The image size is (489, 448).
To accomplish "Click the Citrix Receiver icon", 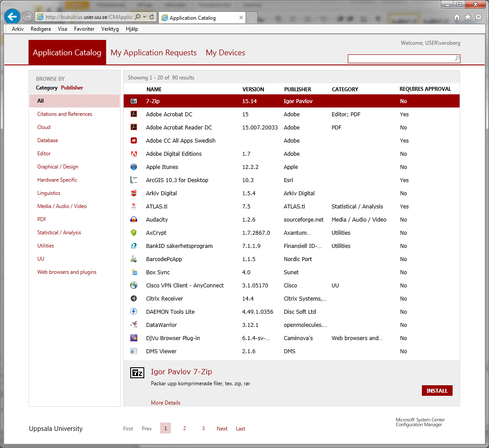I will [134, 298].
